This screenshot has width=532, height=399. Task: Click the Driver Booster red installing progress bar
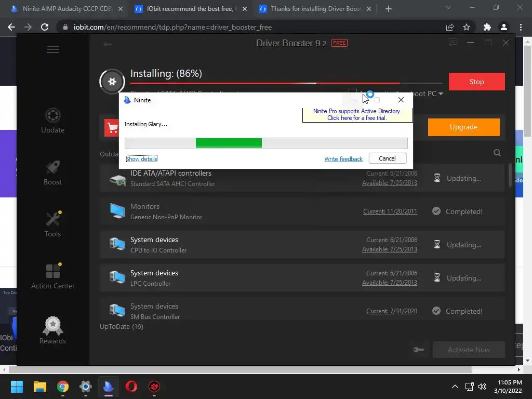coord(286,83)
